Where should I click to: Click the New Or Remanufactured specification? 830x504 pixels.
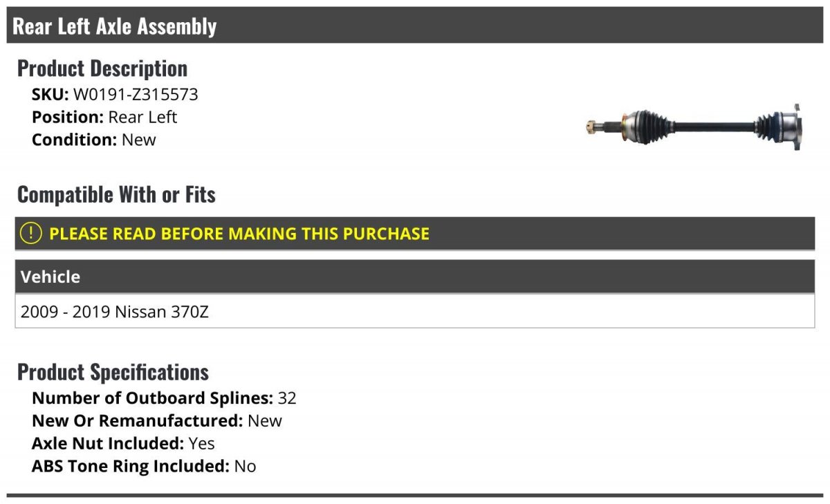click(157, 420)
